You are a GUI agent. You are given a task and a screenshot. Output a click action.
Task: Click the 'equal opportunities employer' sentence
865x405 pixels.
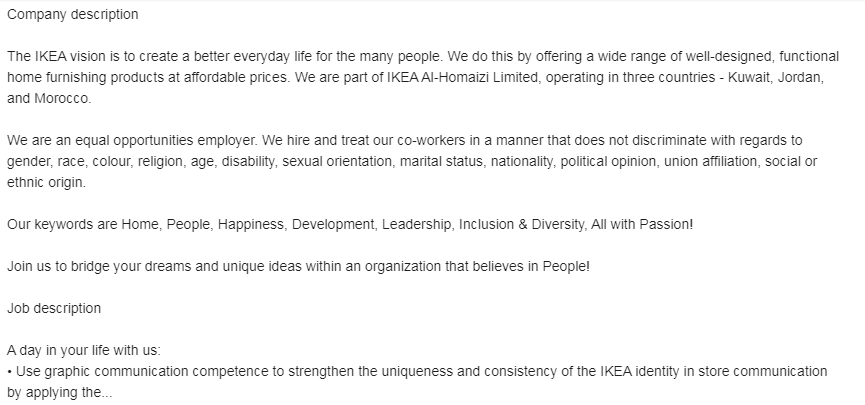click(x=132, y=140)
